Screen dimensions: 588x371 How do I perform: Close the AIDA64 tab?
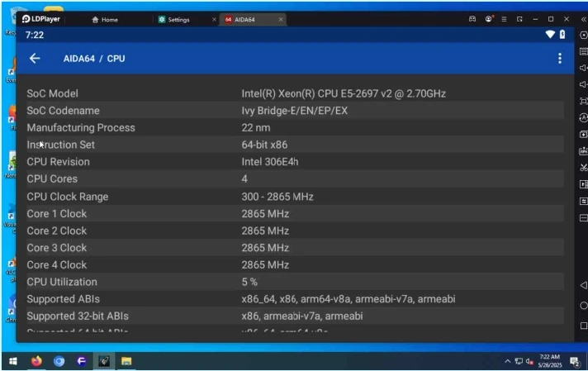tap(281, 20)
